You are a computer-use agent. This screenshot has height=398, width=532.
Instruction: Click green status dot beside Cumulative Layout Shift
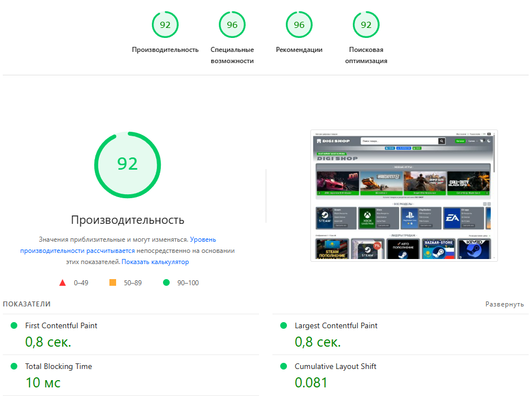coord(284,366)
